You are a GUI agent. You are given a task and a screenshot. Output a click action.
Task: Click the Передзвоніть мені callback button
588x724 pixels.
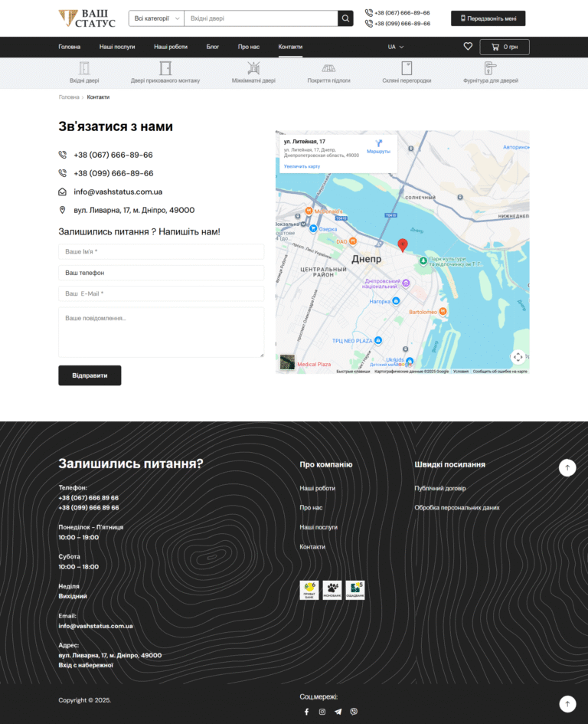coord(488,18)
